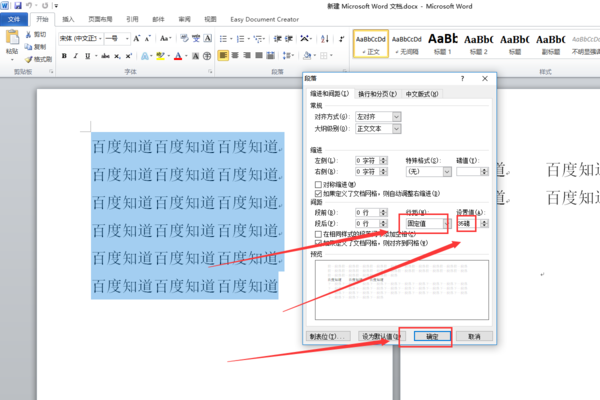Click the 磅值 indent-by value field
Viewport: 600px width, 400px height.
point(469,171)
